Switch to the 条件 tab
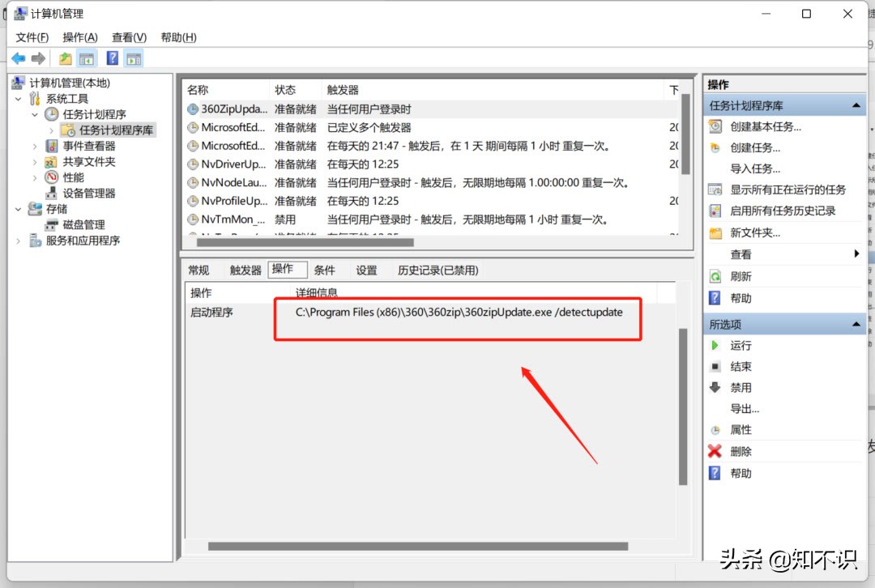This screenshot has height=588, width=875. (324, 270)
